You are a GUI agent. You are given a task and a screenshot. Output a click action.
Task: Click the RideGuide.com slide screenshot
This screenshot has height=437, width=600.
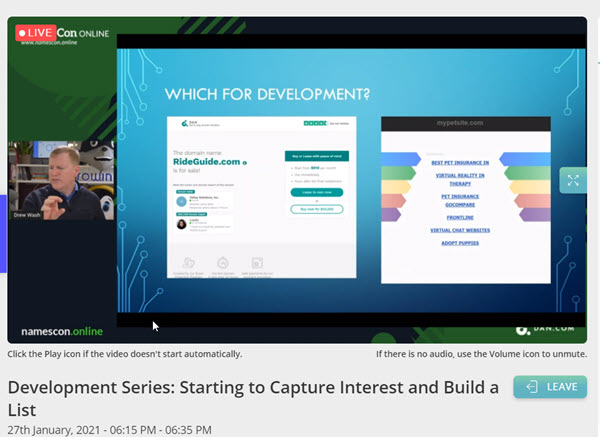261,197
